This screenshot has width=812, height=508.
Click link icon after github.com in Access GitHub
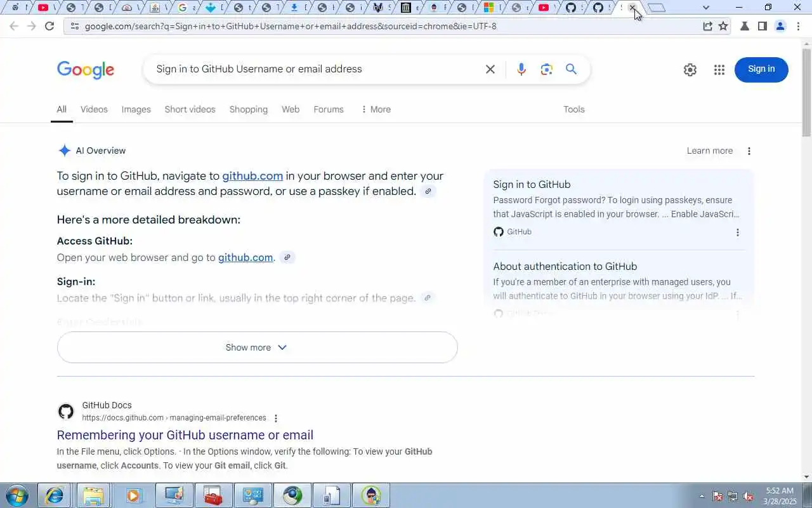click(x=287, y=257)
